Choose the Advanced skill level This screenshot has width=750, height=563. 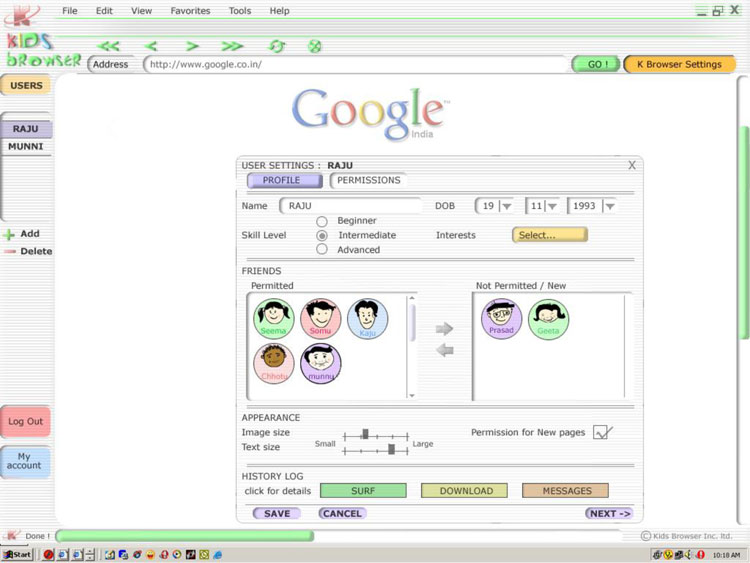[x=322, y=249]
